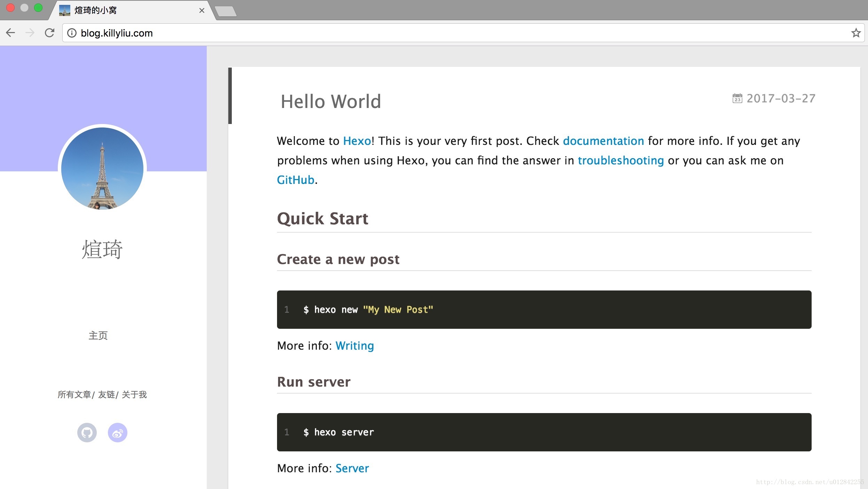Select the 煊琦的小窝 browser tab
Viewport: 868px width, 489px height.
tap(132, 10)
